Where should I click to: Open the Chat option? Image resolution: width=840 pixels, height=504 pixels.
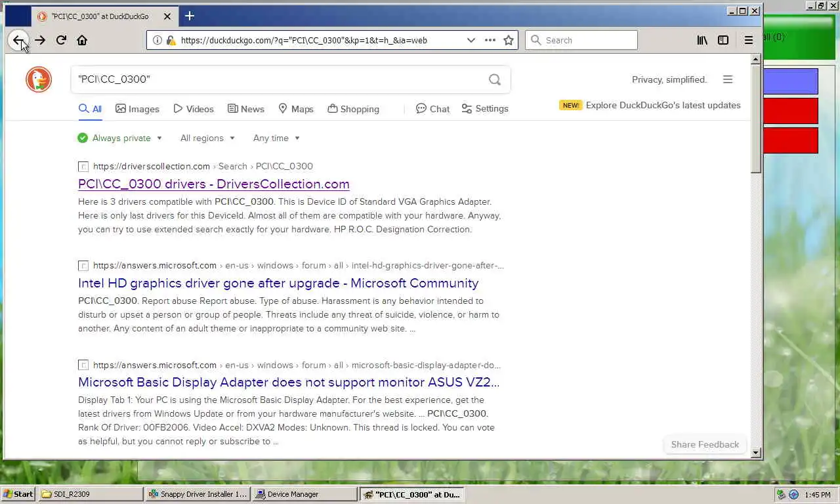pyautogui.click(x=433, y=109)
